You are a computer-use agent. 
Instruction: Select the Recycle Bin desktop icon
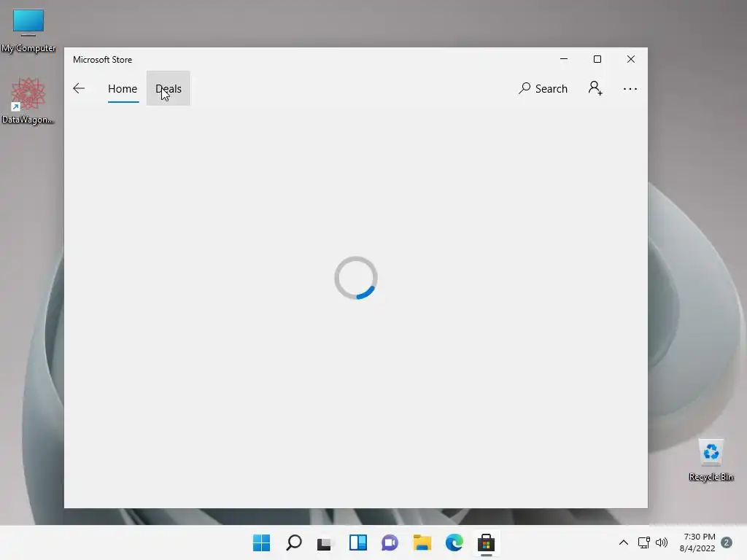point(711,460)
